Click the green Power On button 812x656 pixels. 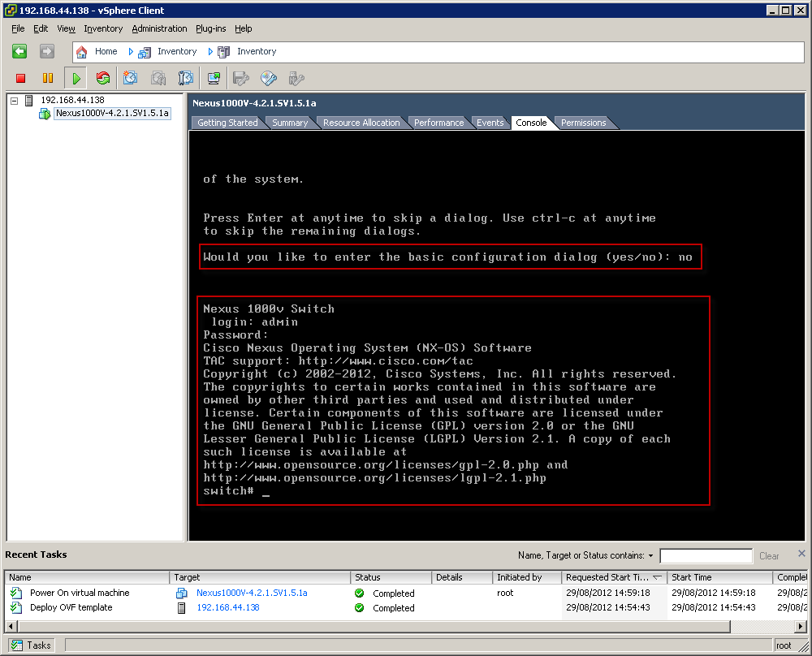(76, 78)
